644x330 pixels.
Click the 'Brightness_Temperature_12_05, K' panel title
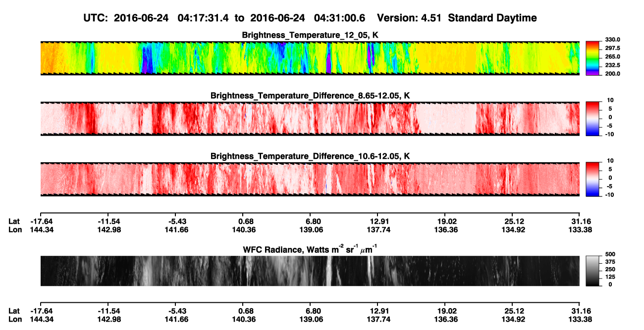[311, 35]
